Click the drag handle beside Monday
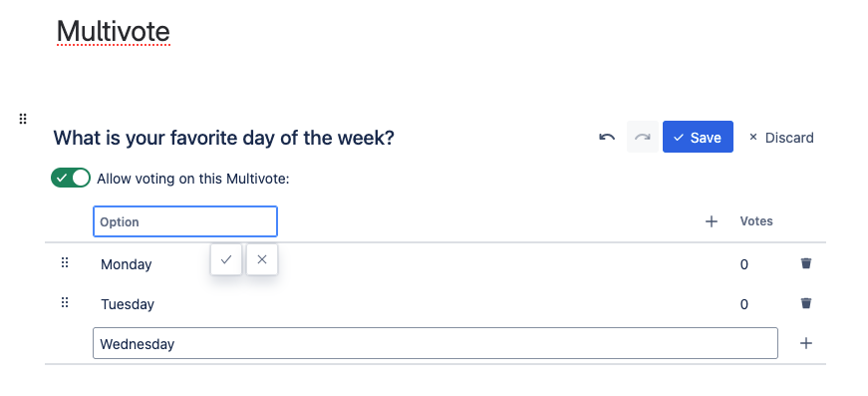 click(65, 262)
